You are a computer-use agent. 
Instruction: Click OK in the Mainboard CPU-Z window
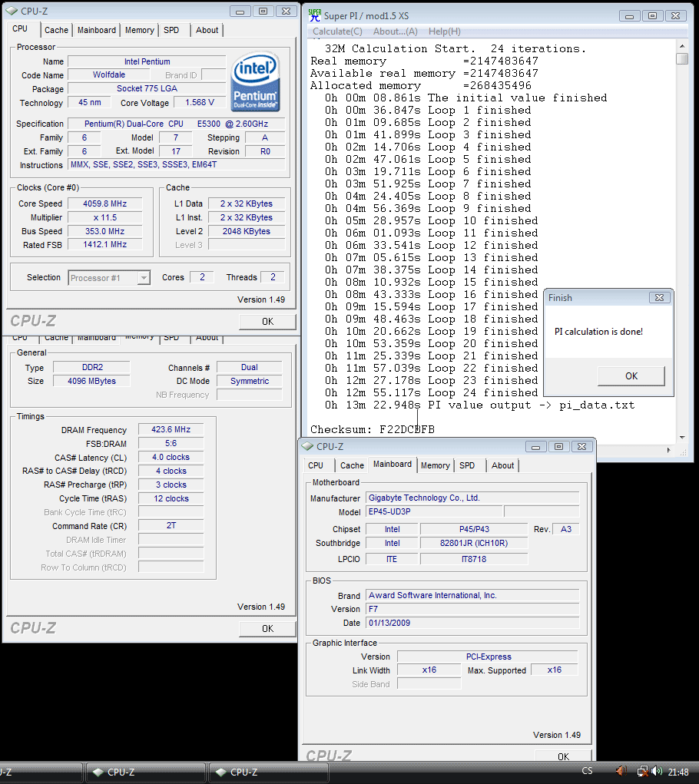coord(563,756)
